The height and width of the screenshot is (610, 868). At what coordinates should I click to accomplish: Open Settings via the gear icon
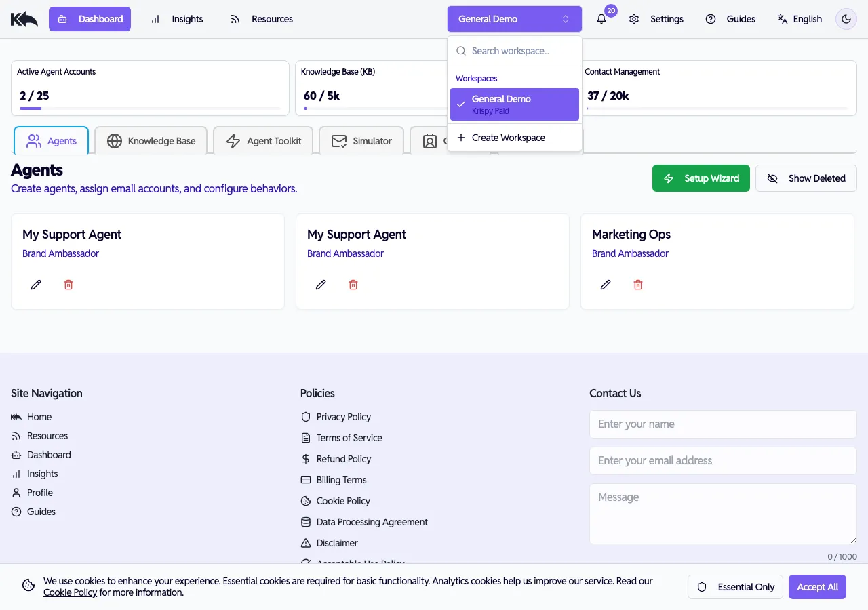[x=634, y=19]
